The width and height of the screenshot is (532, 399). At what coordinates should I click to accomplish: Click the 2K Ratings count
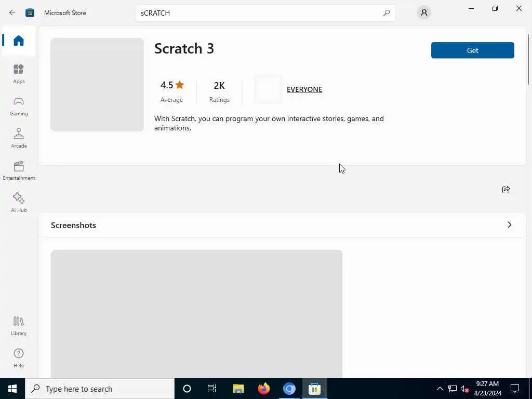219,91
